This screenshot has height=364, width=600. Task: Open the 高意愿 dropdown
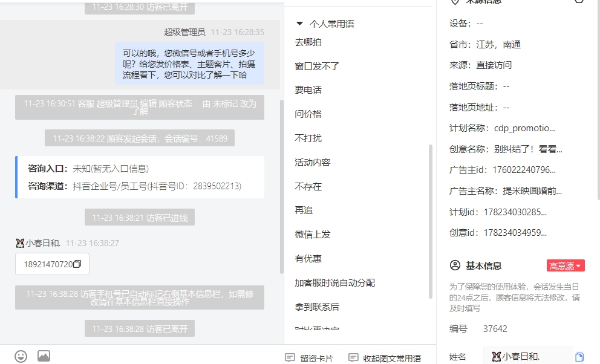[x=566, y=265]
